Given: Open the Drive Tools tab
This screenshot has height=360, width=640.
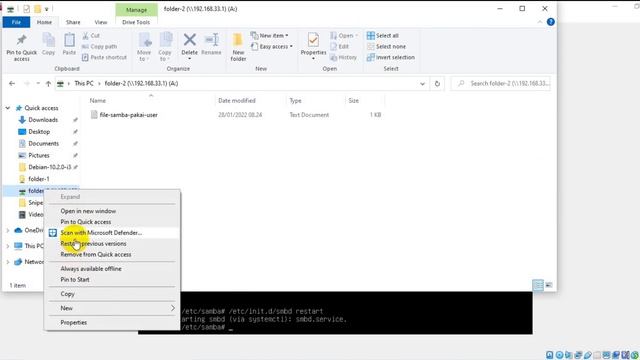Looking at the screenshot, I should tap(136, 22).
